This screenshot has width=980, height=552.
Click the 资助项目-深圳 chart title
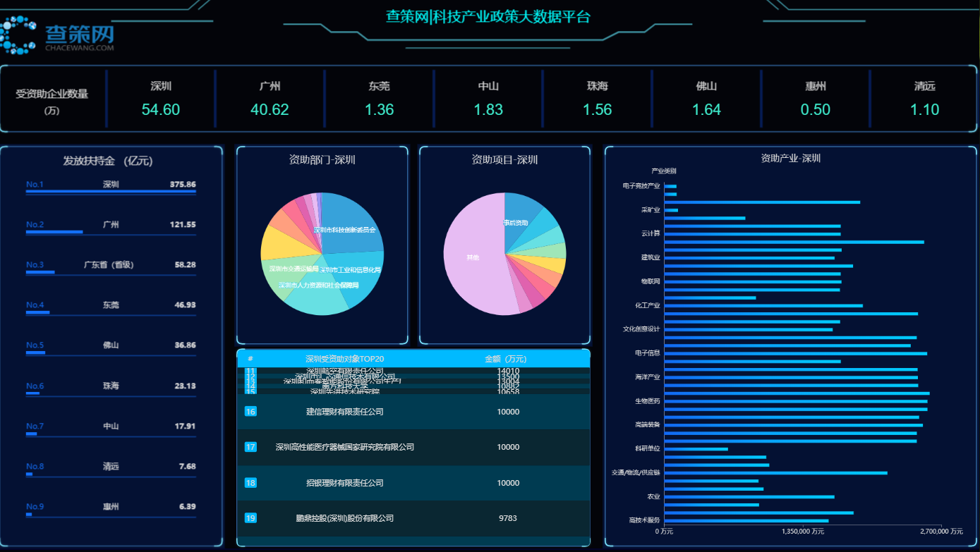click(504, 159)
